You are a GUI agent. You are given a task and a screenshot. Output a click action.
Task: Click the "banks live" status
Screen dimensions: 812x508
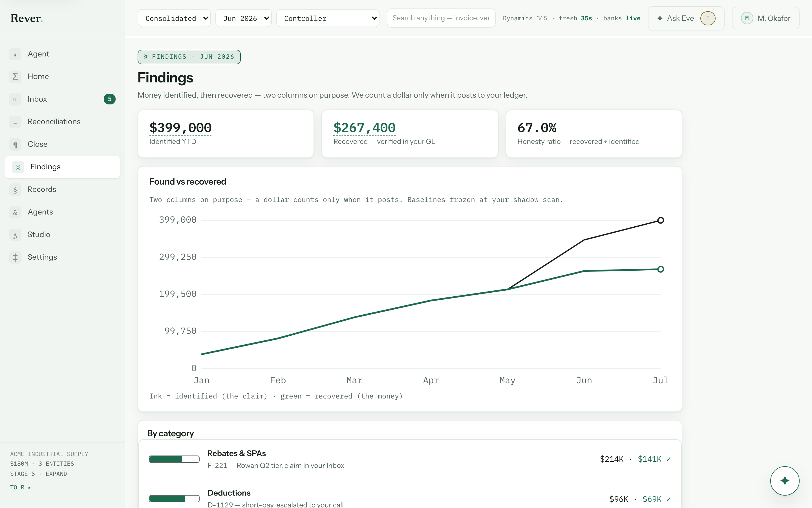(x=622, y=18)
